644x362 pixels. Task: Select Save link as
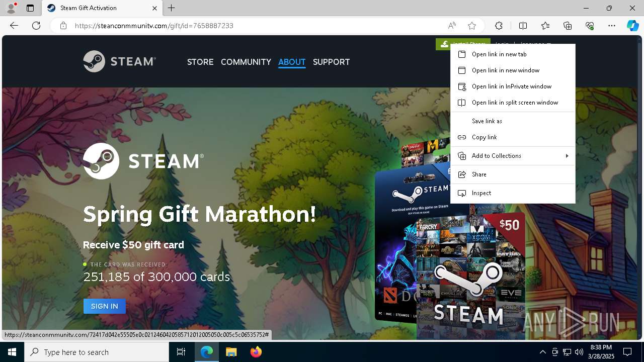click(x=513, y=121)
